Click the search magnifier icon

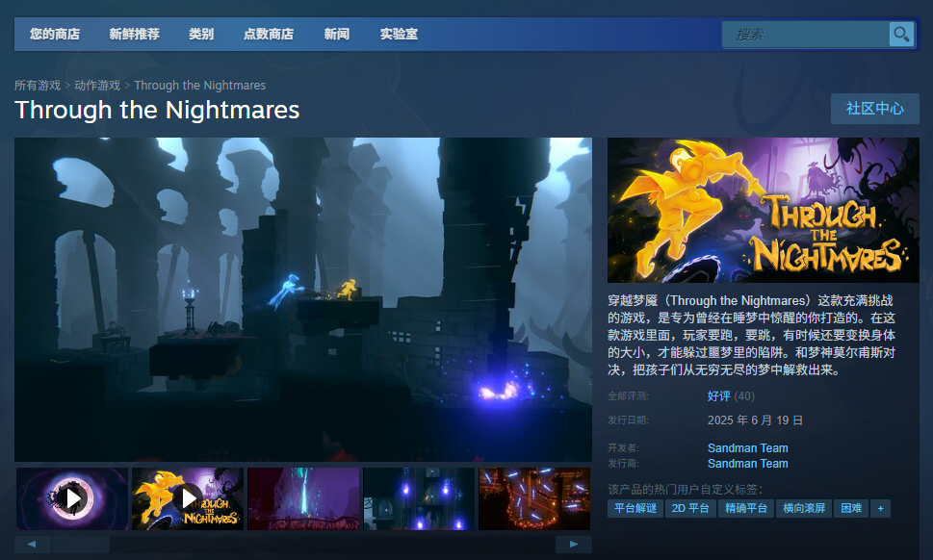901,34
